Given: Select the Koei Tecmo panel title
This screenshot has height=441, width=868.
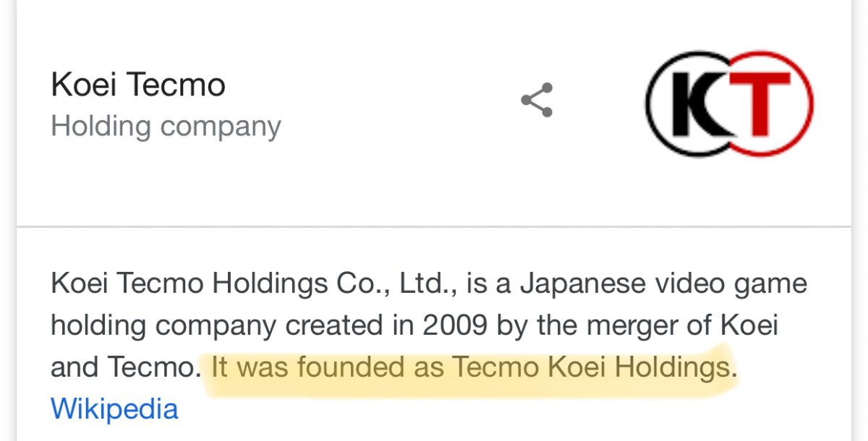Looking at the screenshot, I should tap(138, 85).
